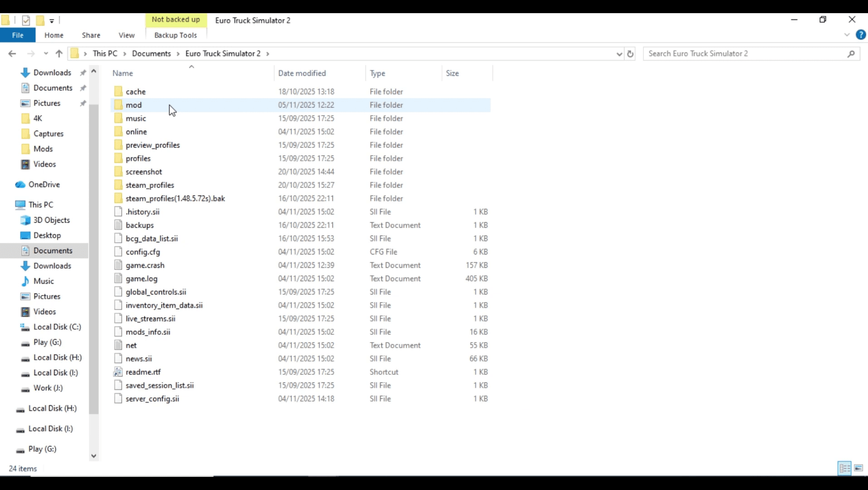Image resolution: width=868 pixels, height=490 pixels.
Task: Refresh the folder using the refresh icon
Action: pos(630,54)
